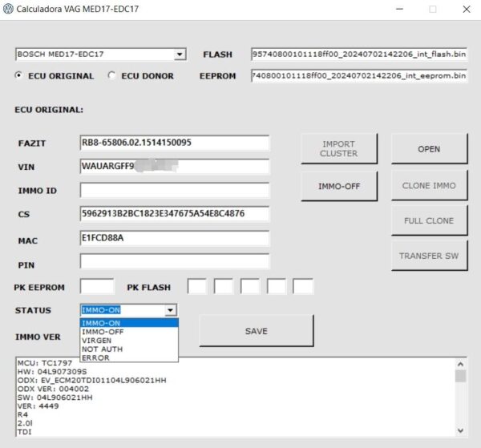Choose IMMO-ON from status list
Screen dimensions: 481x448
(129, 323)
